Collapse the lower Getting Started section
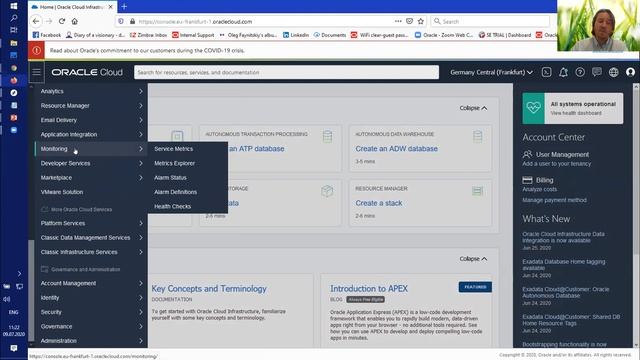Viewport: 640px width, 360px height. 473,259
